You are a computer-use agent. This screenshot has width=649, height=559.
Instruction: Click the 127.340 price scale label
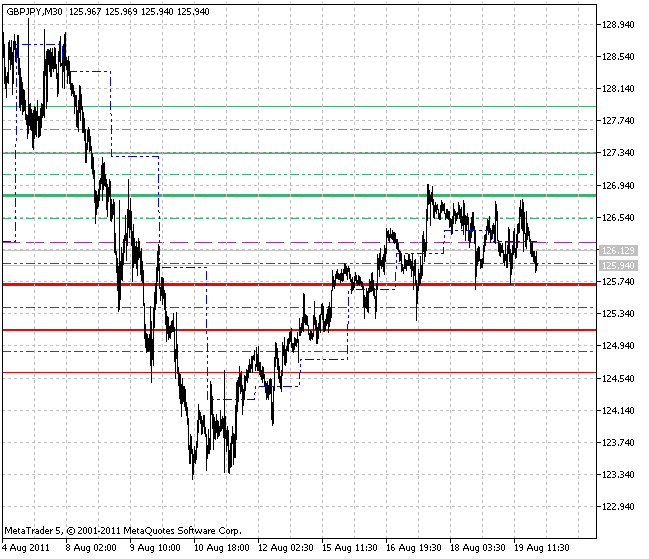pyautogui.click(x=618, y=153)
